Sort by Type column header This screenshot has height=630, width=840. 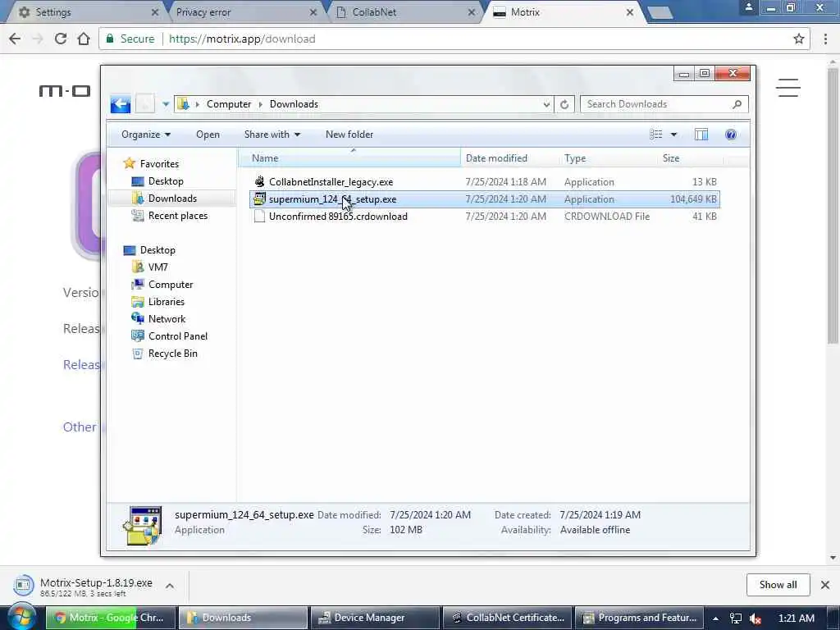[608, 158]
